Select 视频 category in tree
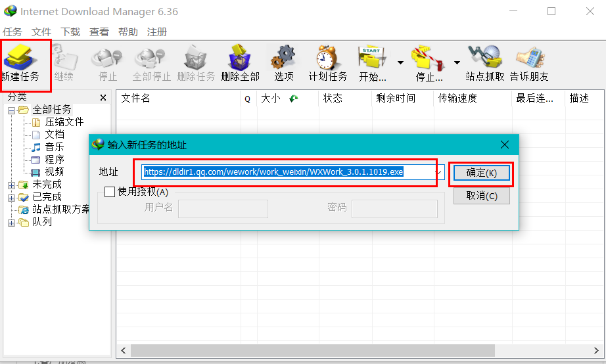Screen dimensions: 606x364 coord(55,171)
